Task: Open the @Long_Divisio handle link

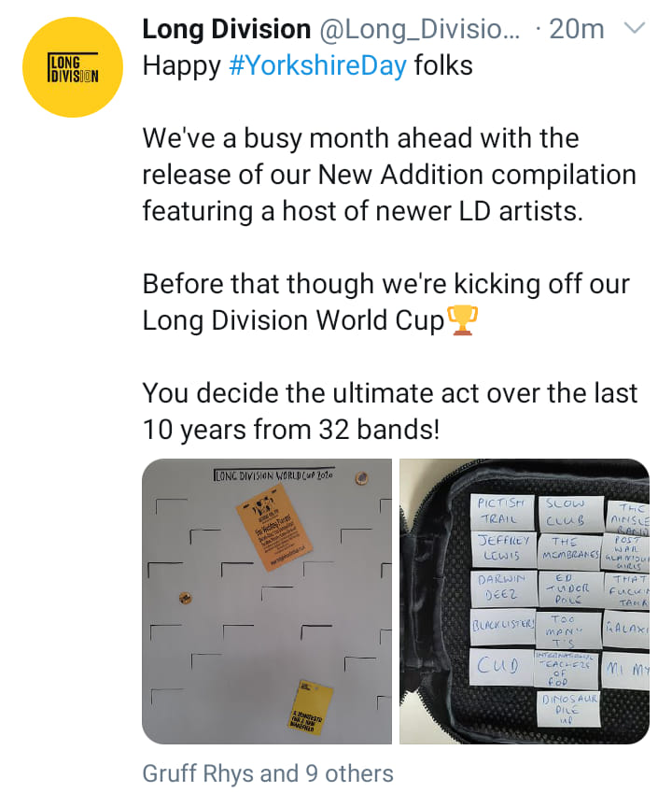Action: click(422, 29)
